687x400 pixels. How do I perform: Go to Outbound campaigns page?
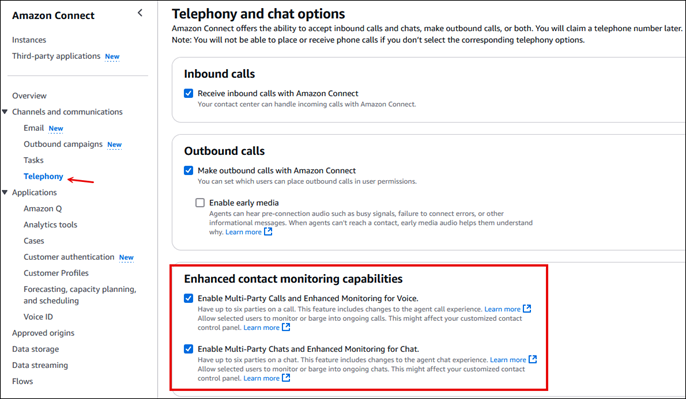point(63,144)
